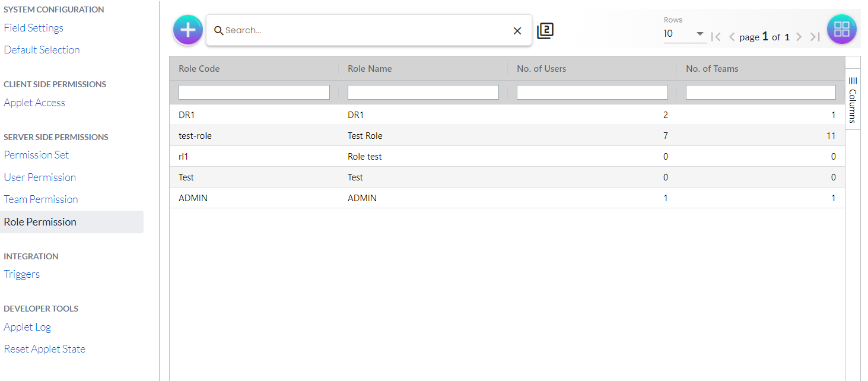Open Permission Set in the sidebar
Viewport: 868px width, 381px height.
point(36,155)
